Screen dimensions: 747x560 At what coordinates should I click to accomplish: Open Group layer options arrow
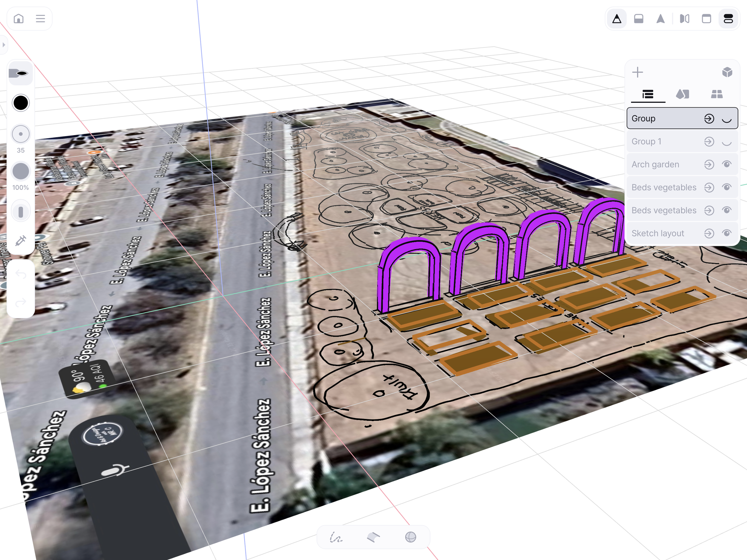pos(709,119)
